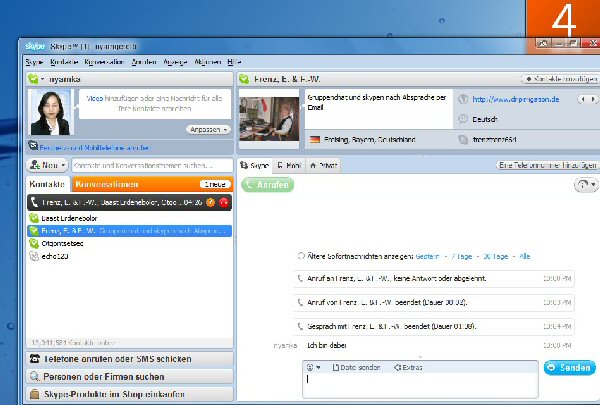Show messages from Gestern
This screenshot has width=600, height=405.
point(427,256)
